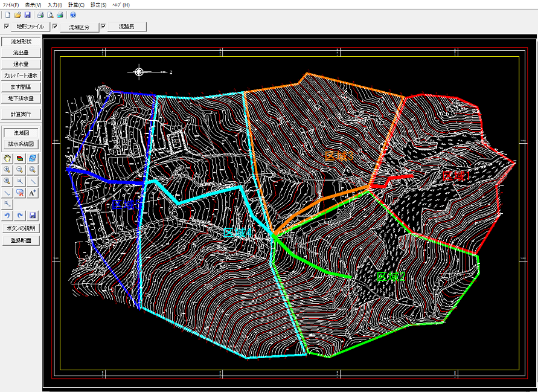
Task: Click the blue refresh arrows icon
Action: [x=33, y=158]
